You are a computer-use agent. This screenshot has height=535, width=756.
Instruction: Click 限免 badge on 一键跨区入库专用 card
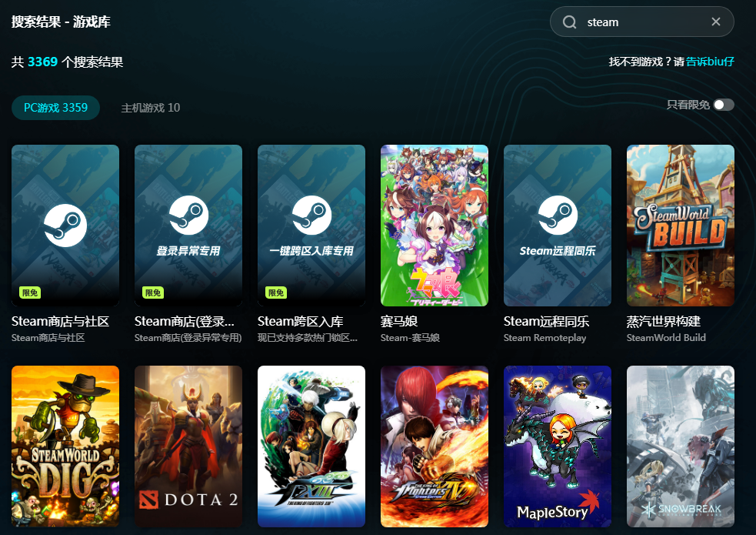[276, 293]
